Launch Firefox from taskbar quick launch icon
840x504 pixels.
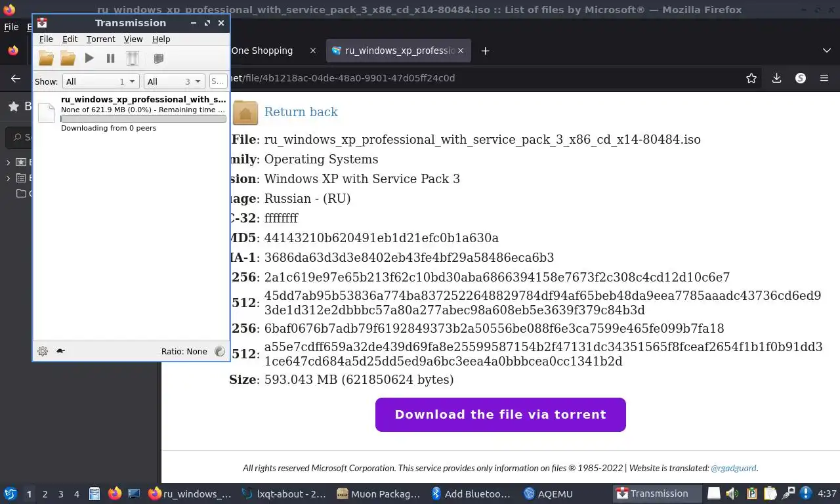pyautogui.click(x=114, y=493)
